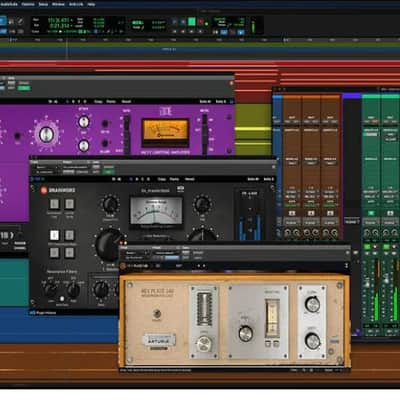Click the Arturia logo icon in Rev Plate toolbar

pyautogui.click(x=123, y=266)
